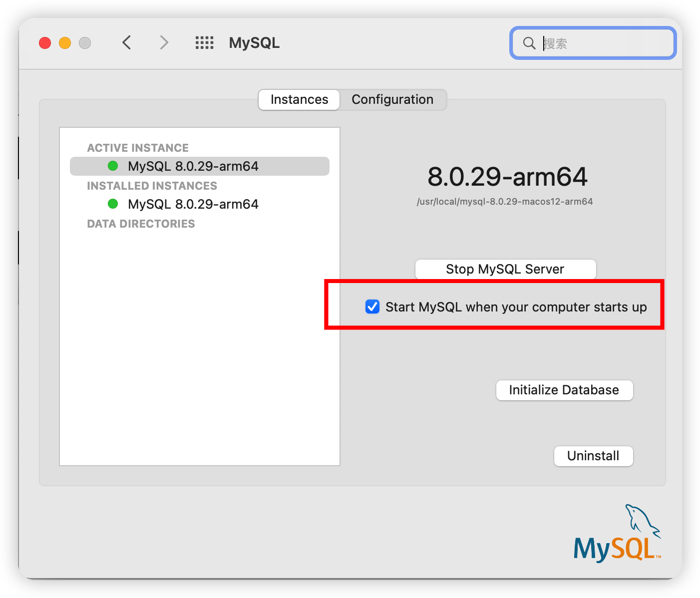Close the MySQL preferences window

click(x=45, y=43)
